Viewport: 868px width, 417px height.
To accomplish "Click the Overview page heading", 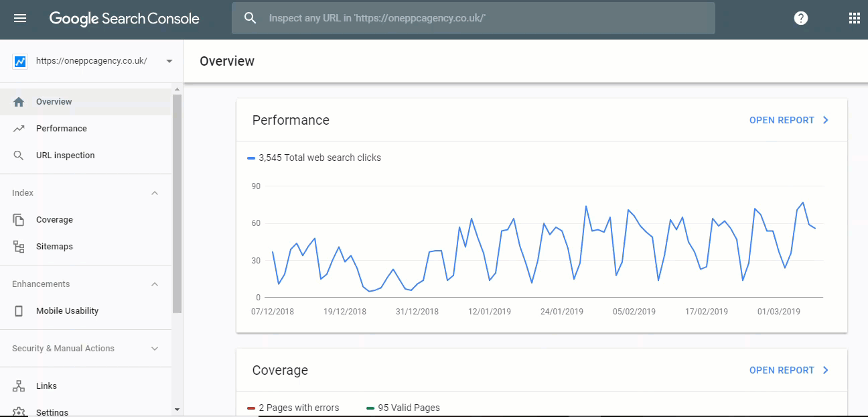I will 227,61.
